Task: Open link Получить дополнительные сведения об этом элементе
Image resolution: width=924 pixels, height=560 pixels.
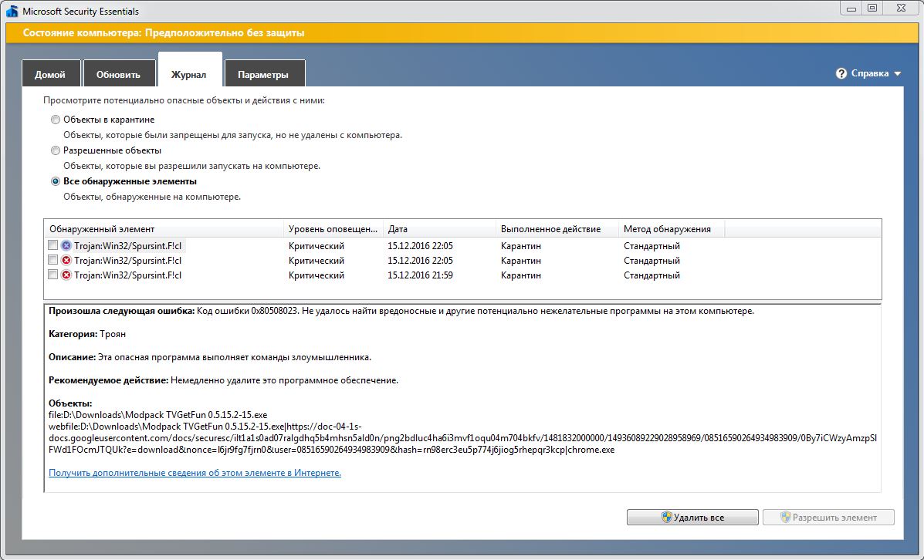Action: (195, 472)
